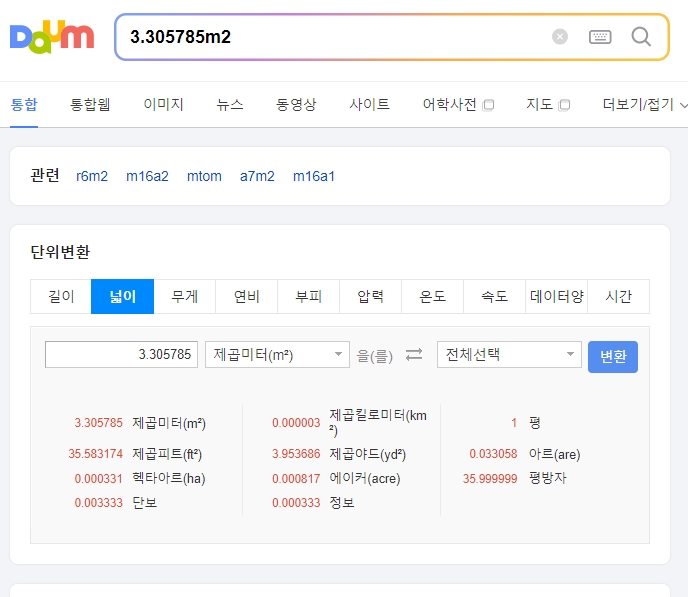Switch to the 이미지 tab

(163, 104)
